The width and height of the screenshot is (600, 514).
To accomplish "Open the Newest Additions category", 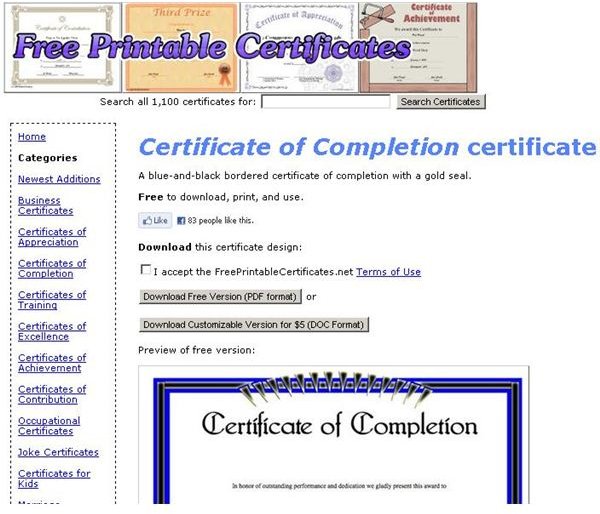I will (59, 179).
